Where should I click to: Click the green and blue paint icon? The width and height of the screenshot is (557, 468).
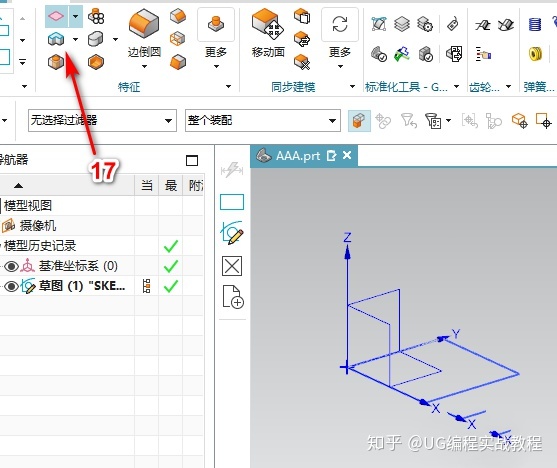click(x=402, y=54)
